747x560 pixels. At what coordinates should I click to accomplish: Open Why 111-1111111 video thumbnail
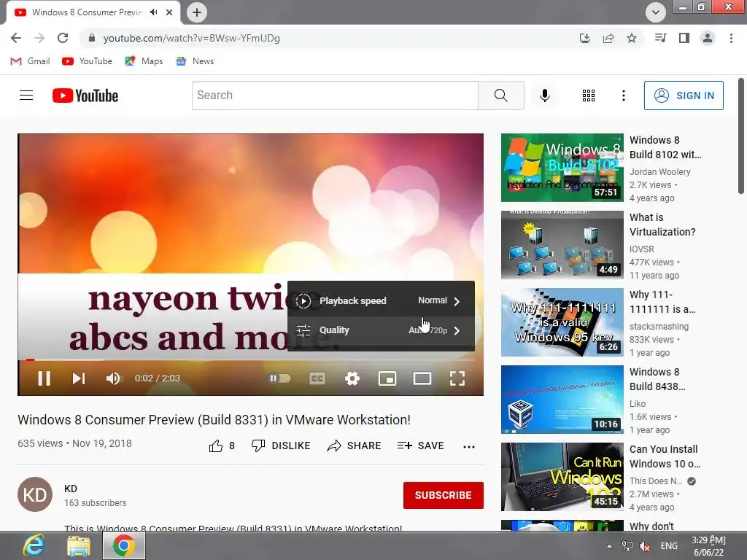(x=562, y=322)
